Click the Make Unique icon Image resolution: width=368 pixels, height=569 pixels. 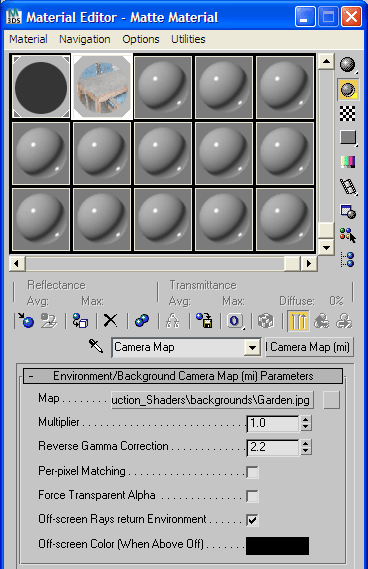172,321
